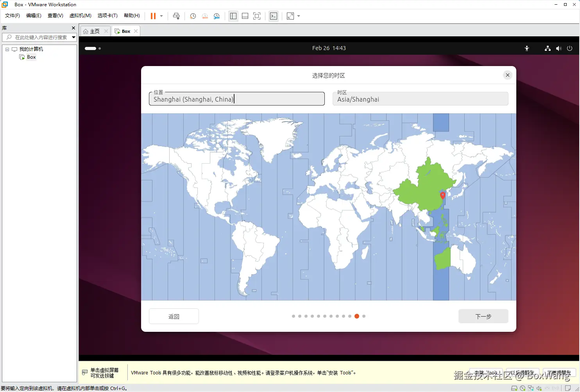This screenshot has height=392, width=580.
Task: Click the Send Ctrl+Alt+Del toolbar icon
Action: 176,16
